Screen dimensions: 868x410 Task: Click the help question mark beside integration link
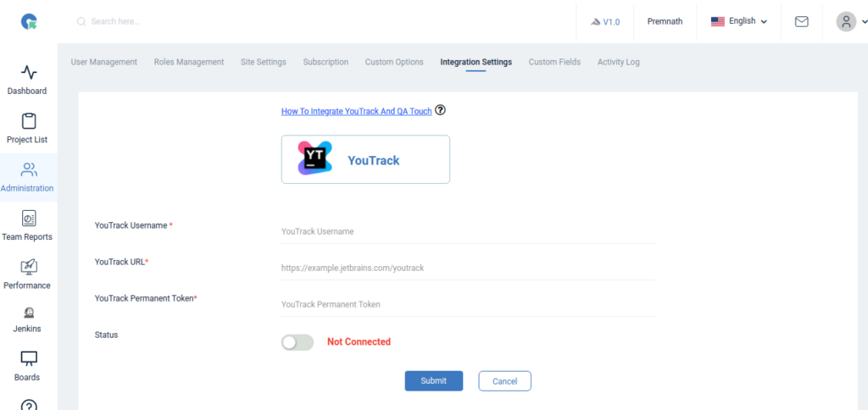coord(440,110)
